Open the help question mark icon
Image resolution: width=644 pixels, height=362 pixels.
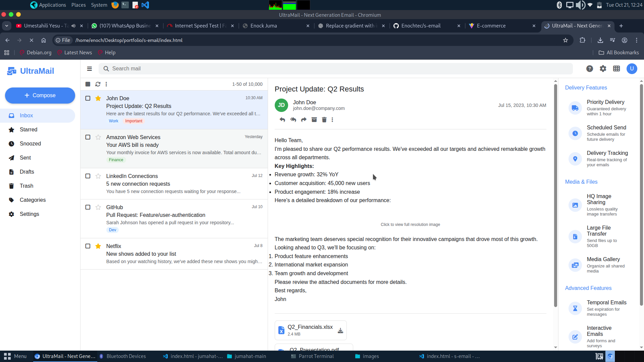point(589,69)
